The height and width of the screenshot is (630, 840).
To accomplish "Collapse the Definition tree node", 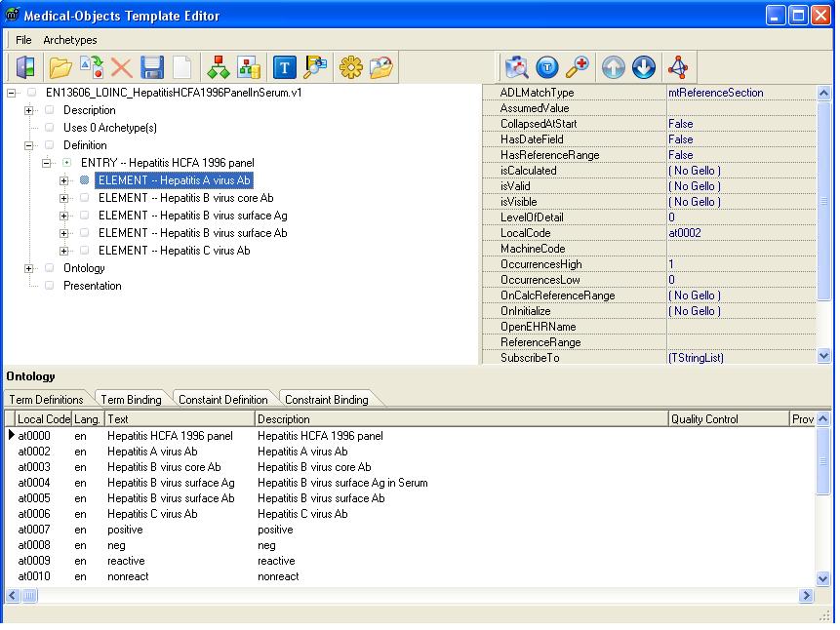I will [x=29, y=145].
